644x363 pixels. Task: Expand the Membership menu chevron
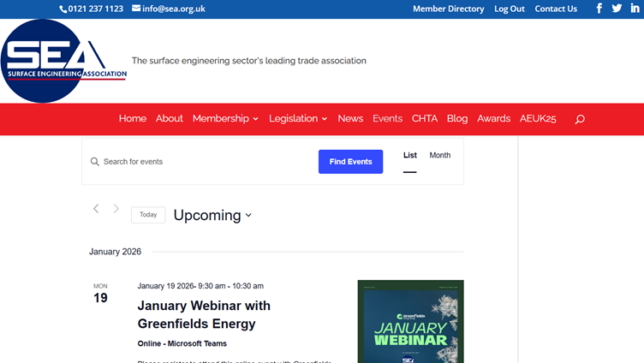[x=256, y=119]
